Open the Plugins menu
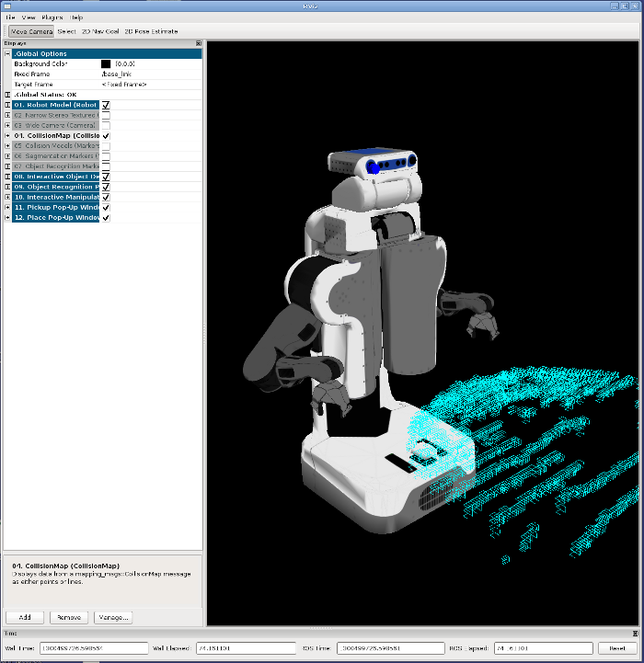This screenshot has width=644, height=663. click(x=52, y=17)
